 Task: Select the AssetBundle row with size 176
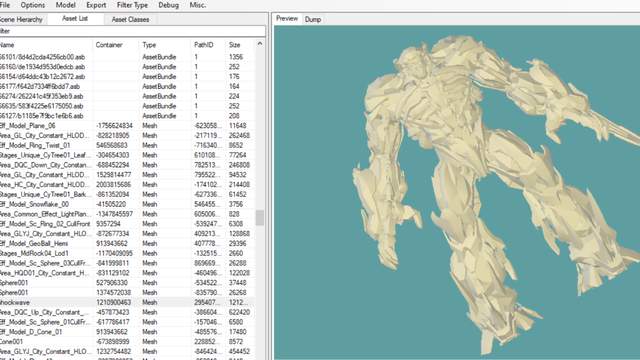127,76
